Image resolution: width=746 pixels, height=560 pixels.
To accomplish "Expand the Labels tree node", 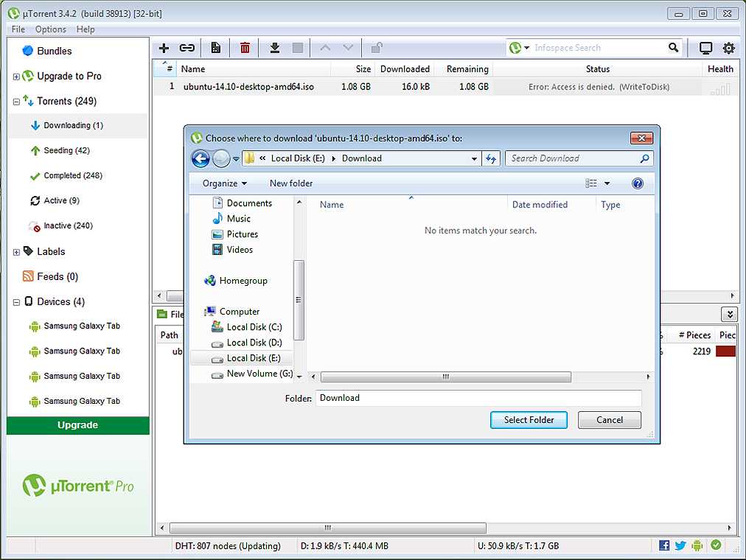I will pos(16,253).
